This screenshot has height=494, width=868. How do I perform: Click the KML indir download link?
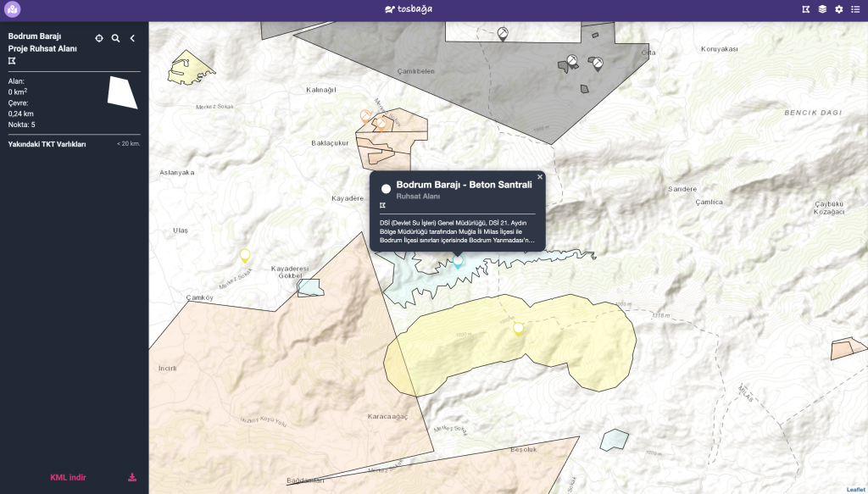(x=68, y=477)
